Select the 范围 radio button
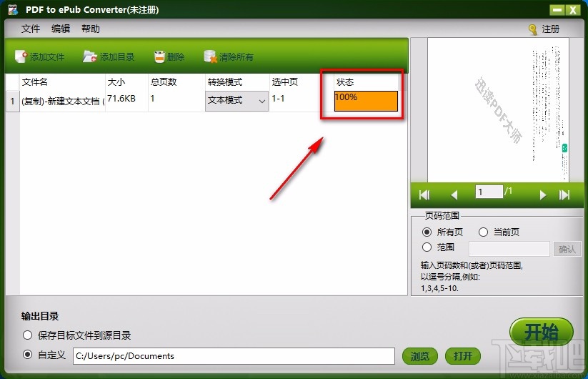588x379 pixels. coord(427,247)
